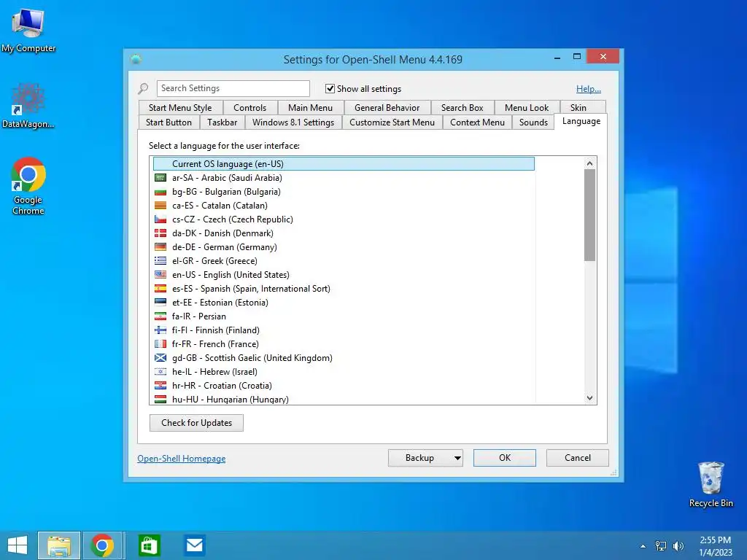Click the Saudi Arabia flag icon

coord(160,178)
